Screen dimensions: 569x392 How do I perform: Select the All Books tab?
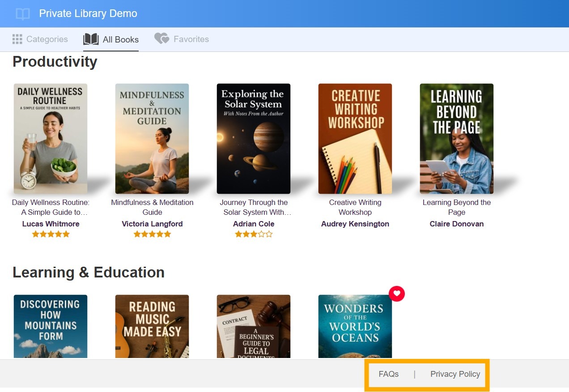tap(111, 39)
